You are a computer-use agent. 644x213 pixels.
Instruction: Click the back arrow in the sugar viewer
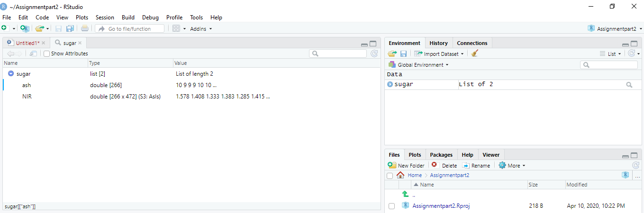(x=10, y=53)
